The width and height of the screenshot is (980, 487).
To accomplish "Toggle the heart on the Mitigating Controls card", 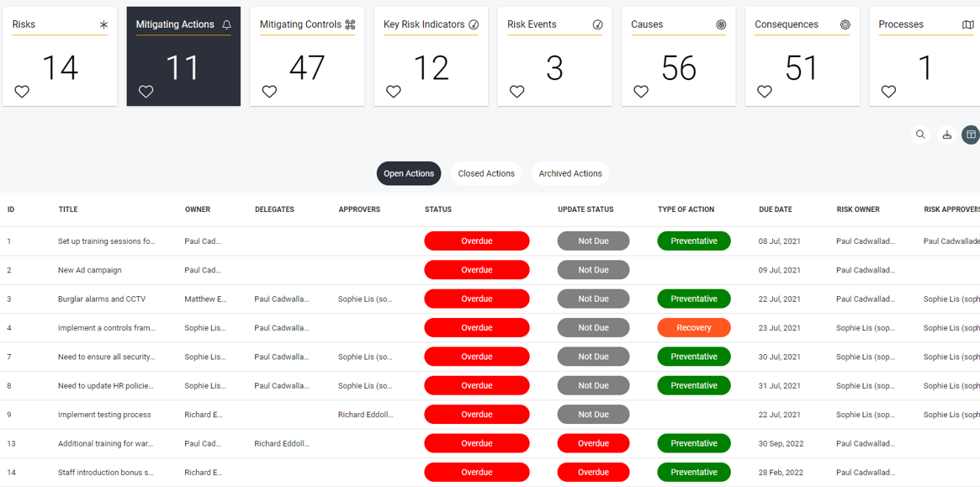I will coord(269,91).
